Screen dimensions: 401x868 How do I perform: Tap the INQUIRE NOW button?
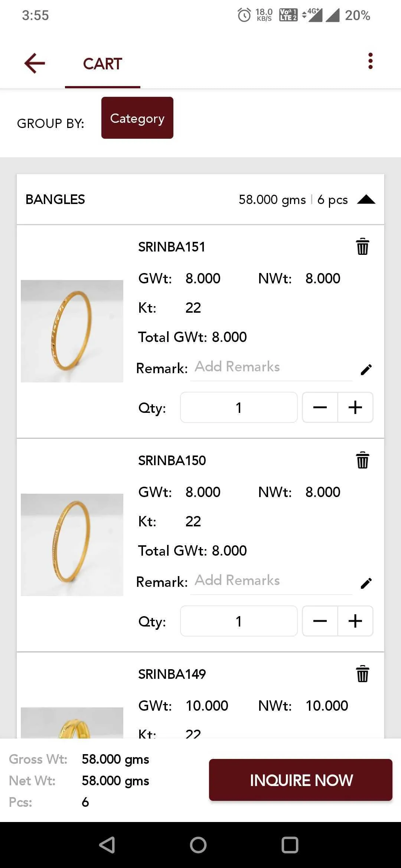301,780
